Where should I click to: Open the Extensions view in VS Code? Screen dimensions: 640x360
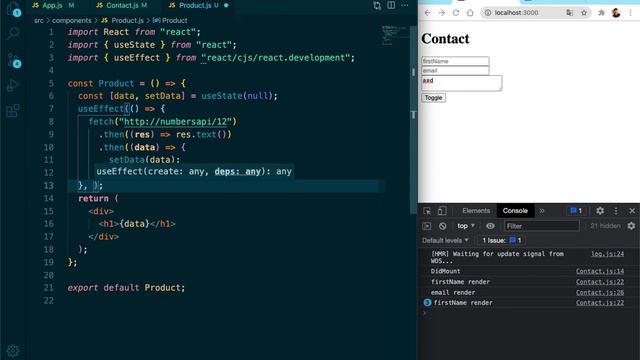pyautogui.click(x=13, y=110)
